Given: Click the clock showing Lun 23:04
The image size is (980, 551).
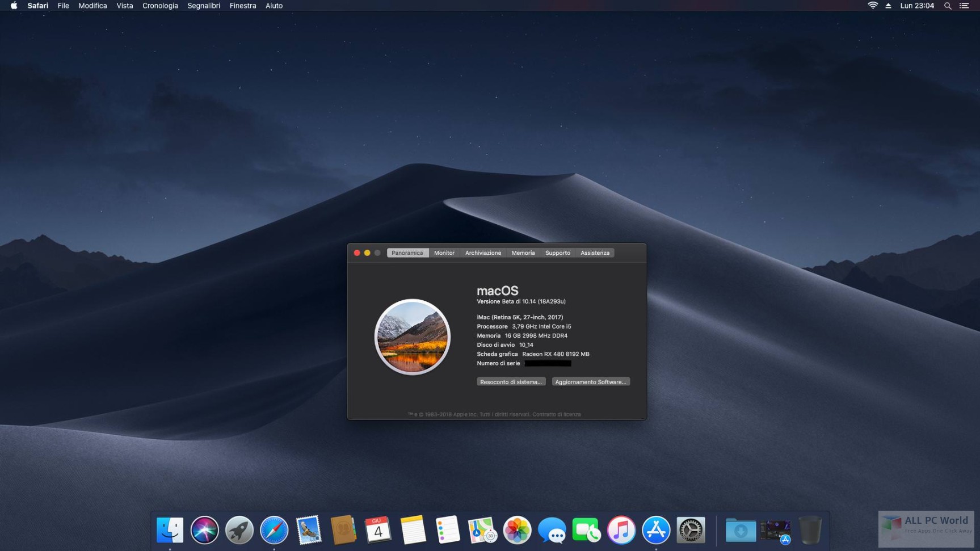Looking at the screenshot, I should point(917,6).
